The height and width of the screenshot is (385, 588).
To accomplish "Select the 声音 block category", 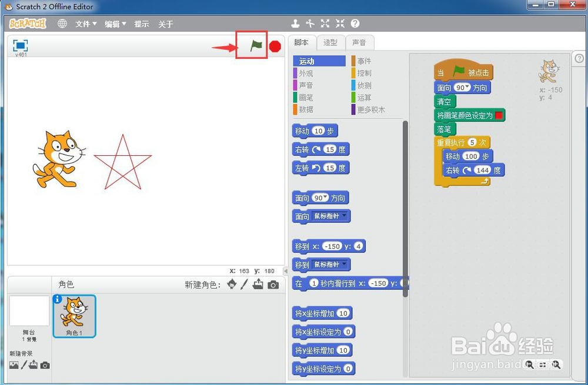I will 319,85.
